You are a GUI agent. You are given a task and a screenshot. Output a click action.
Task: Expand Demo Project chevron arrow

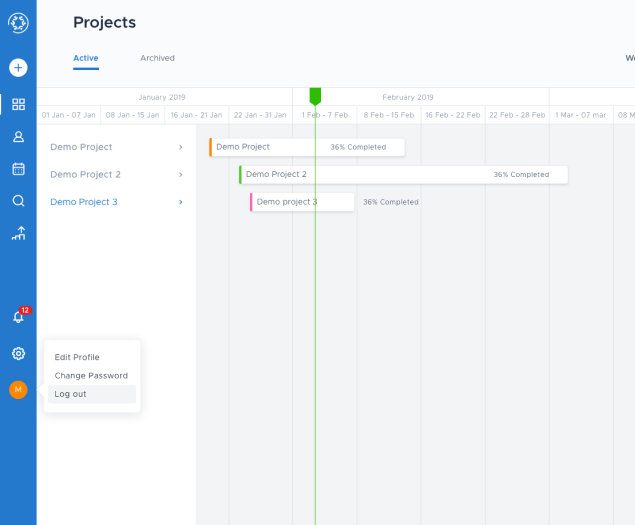click(180, 147)
